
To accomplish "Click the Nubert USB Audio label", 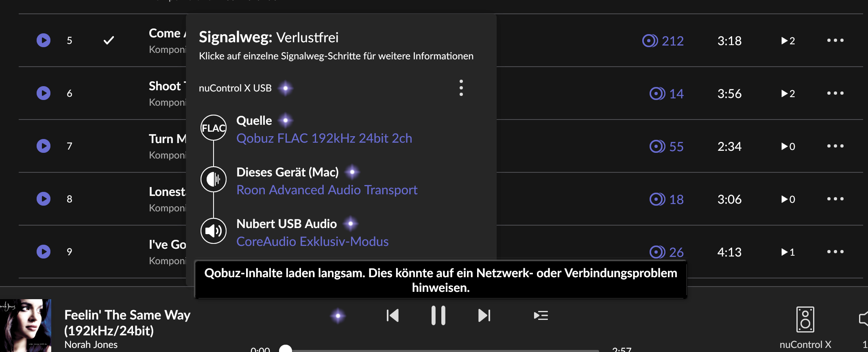I will pos(287,224).
